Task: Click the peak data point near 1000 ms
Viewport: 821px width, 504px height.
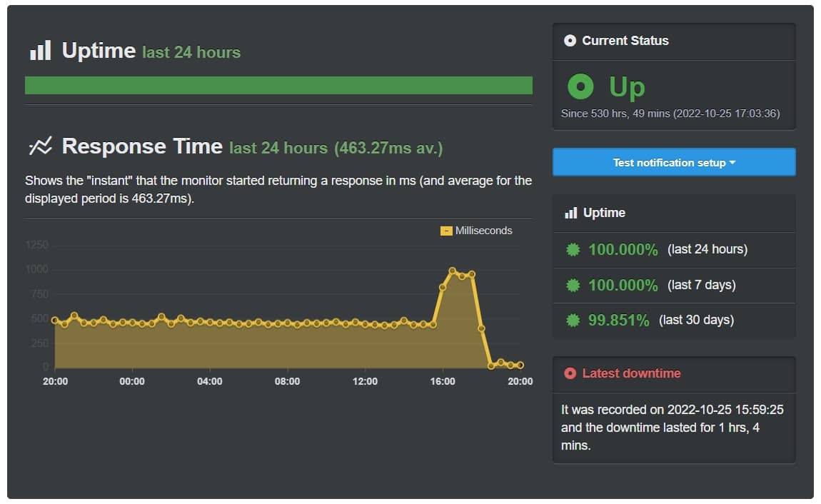Action: [453, 271]
